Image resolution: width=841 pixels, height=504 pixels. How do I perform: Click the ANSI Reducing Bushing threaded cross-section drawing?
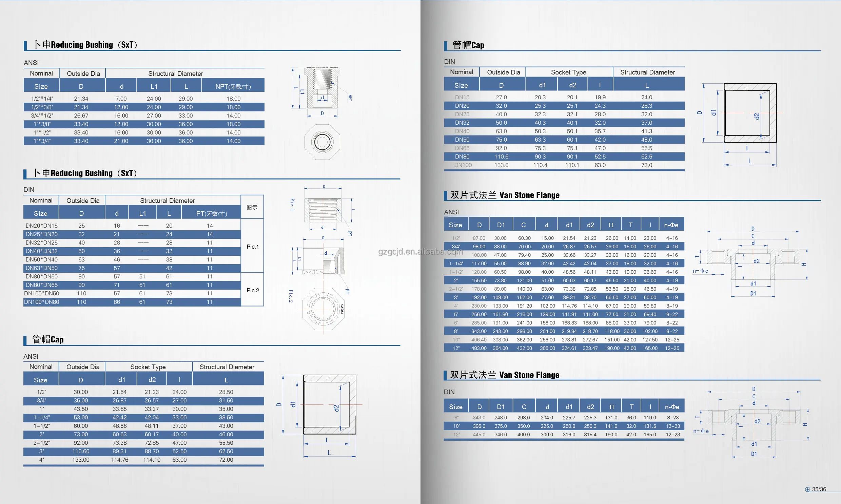[322, 88]
